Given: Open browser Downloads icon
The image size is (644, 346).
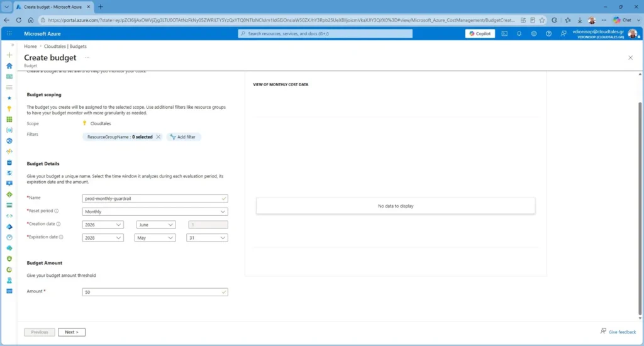Looking at the screenshot, I should coord(579,20).
